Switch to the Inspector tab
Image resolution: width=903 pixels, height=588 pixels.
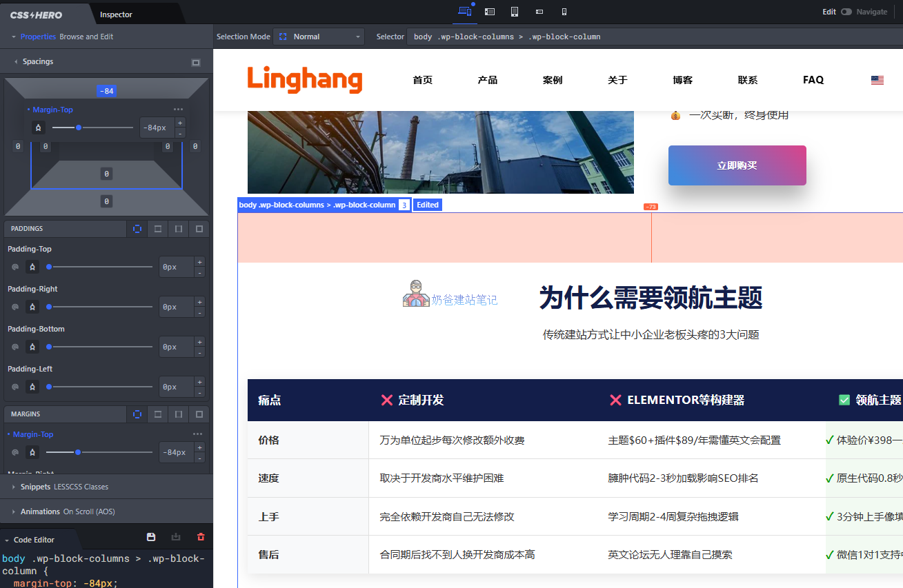pyautogui.click(x=115, y=13)
